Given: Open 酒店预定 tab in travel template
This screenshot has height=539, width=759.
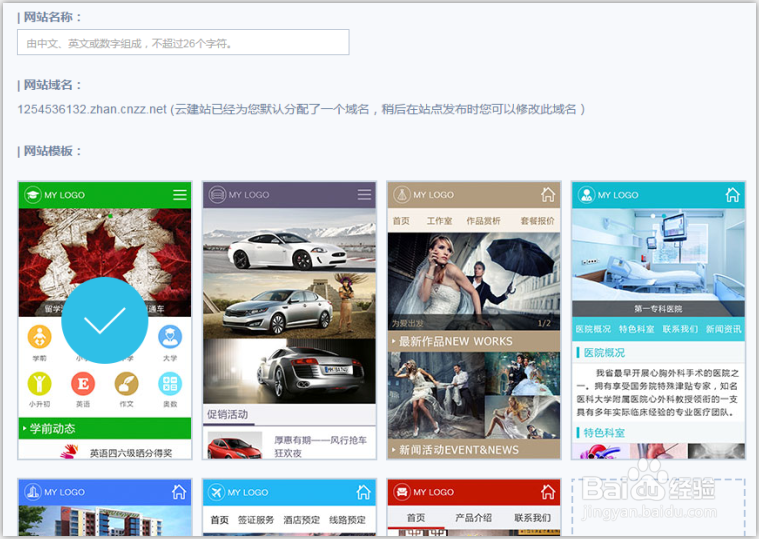Looking at the screenshot, I should pos(302,520).
